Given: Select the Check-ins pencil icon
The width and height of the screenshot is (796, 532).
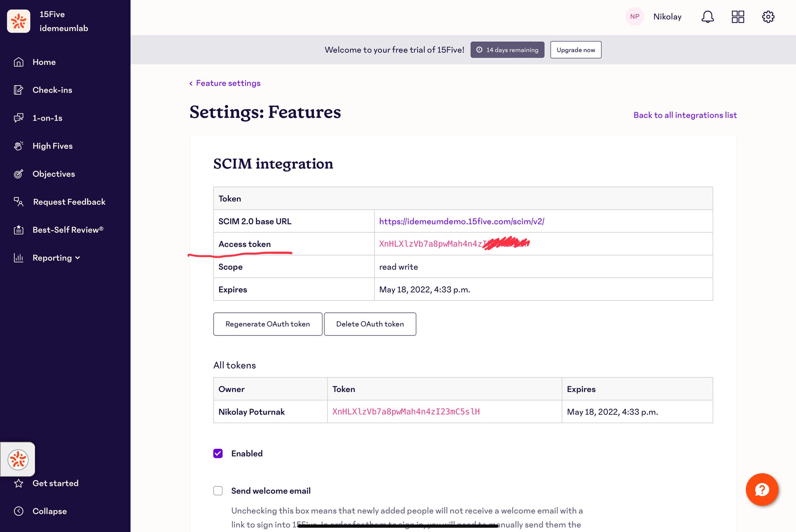Looking at the screenshot, I should click(x=19, y=90).
